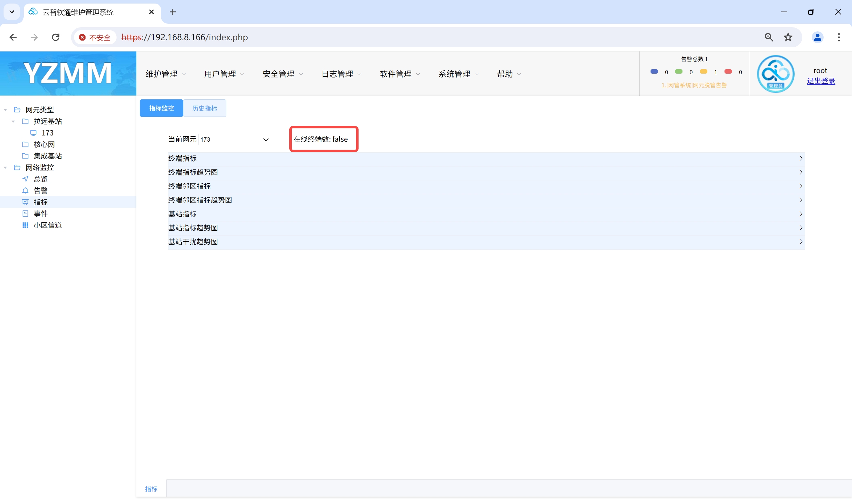
Task: Click the folder icon beside 集成基站
Action: (25, 156)
